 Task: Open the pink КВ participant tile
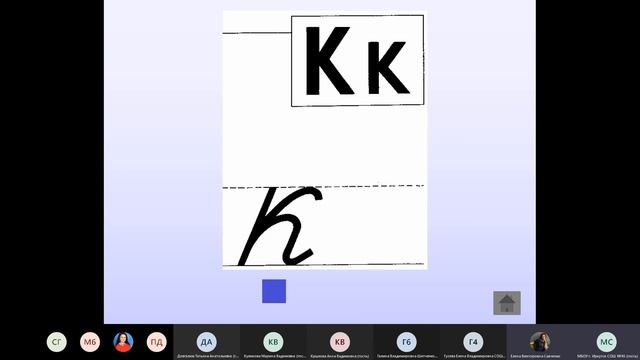click(340, 342)
